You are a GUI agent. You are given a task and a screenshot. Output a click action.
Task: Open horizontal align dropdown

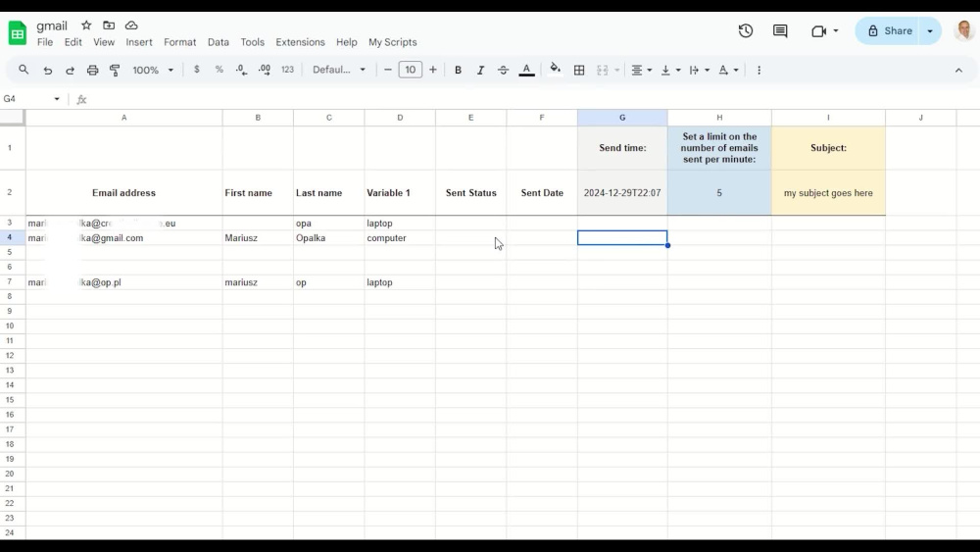coord(641,70)
